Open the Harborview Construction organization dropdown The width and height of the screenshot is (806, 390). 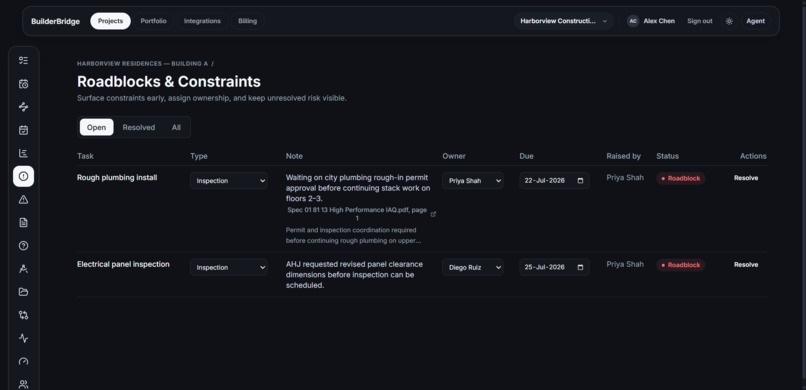point(563,21)
